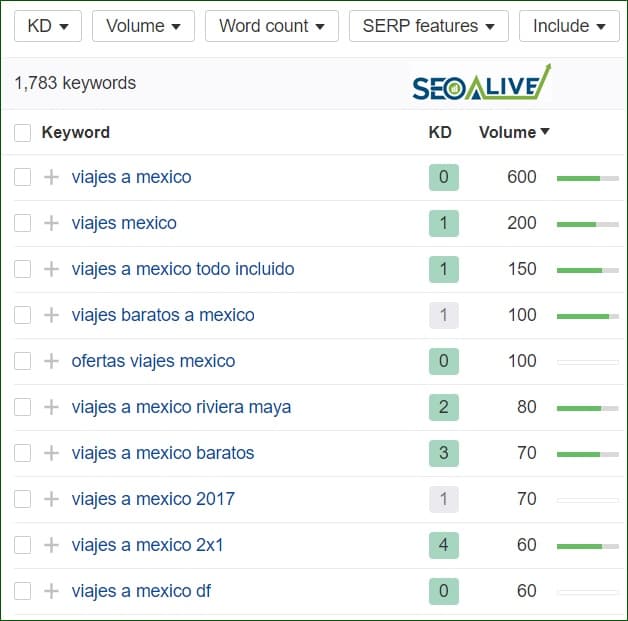Click KD badge 2 for riviera maya row
This screenshot has height=621, width=628.
point(444,407)
